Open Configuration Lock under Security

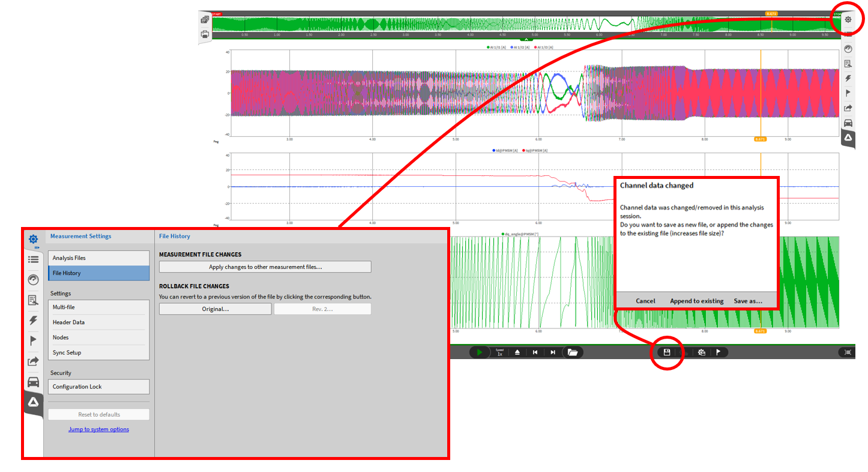click(x=98, y=387)
